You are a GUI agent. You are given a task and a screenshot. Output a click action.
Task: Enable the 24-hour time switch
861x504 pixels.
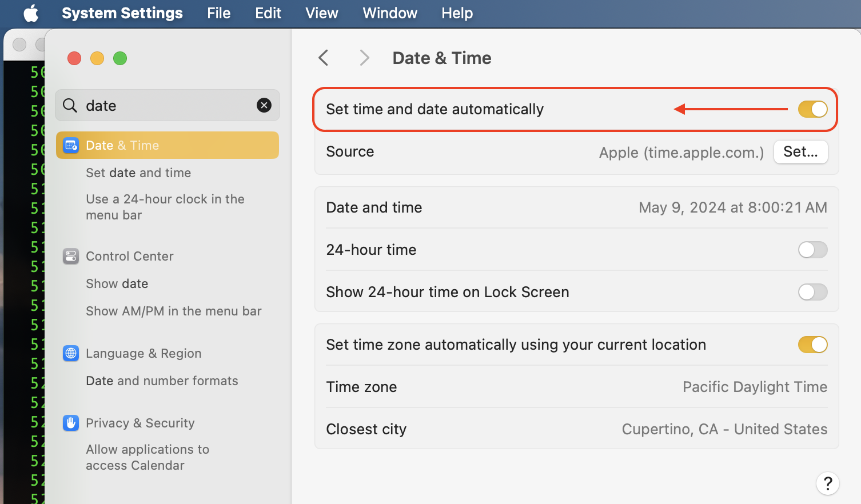[x=812, y=250]
